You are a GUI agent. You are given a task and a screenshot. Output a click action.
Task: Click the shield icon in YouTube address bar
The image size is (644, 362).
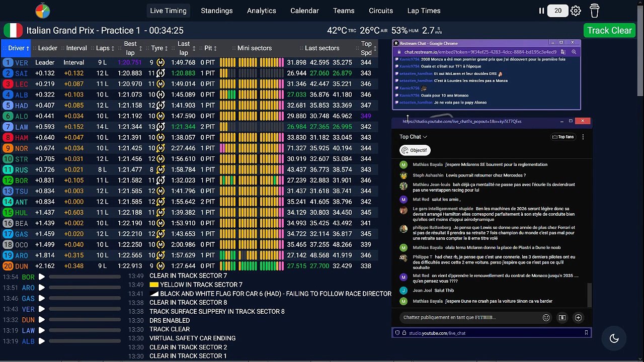tap(397, 333)
